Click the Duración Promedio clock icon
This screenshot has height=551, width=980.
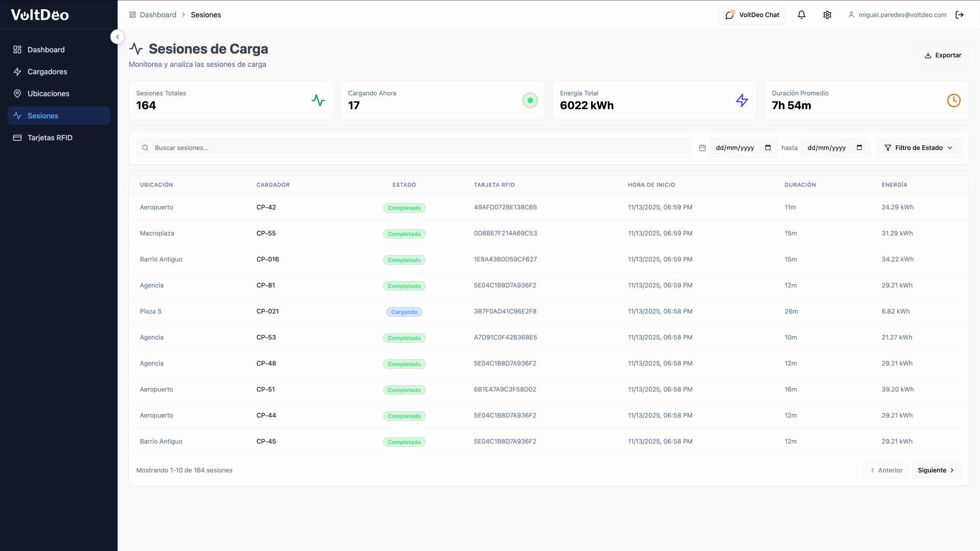point(953,101)
